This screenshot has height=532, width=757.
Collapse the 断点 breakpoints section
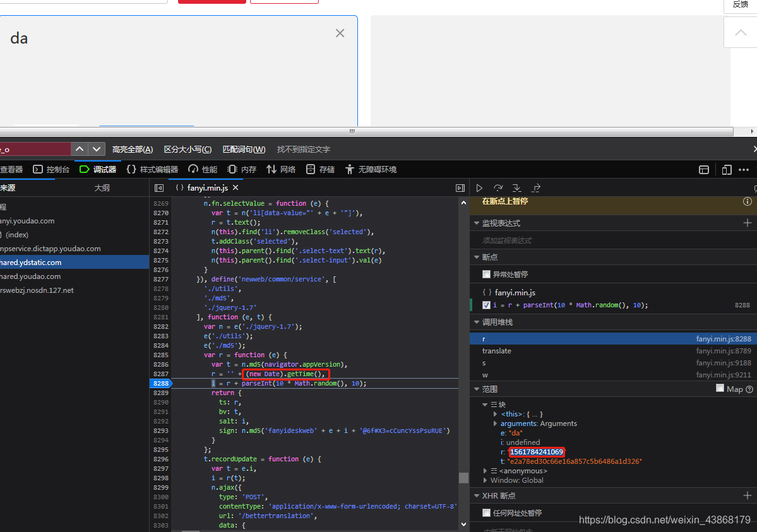point(477,257)
